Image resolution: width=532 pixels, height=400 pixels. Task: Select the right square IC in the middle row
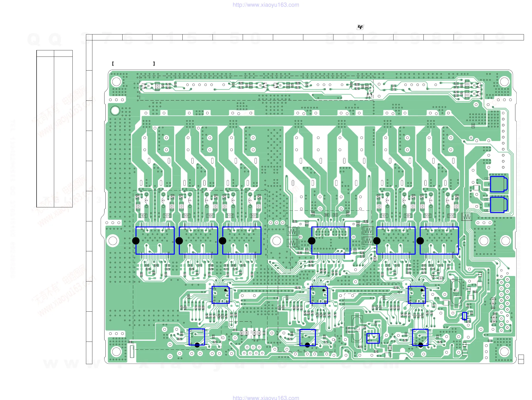pyautogui.click(x=417, y=295)
